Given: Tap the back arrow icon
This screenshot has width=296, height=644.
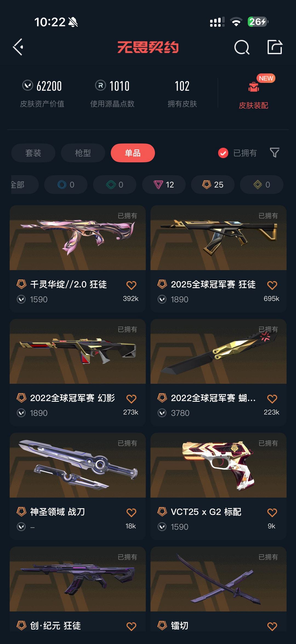Looking at the screenshot, I should click(18, 47).
